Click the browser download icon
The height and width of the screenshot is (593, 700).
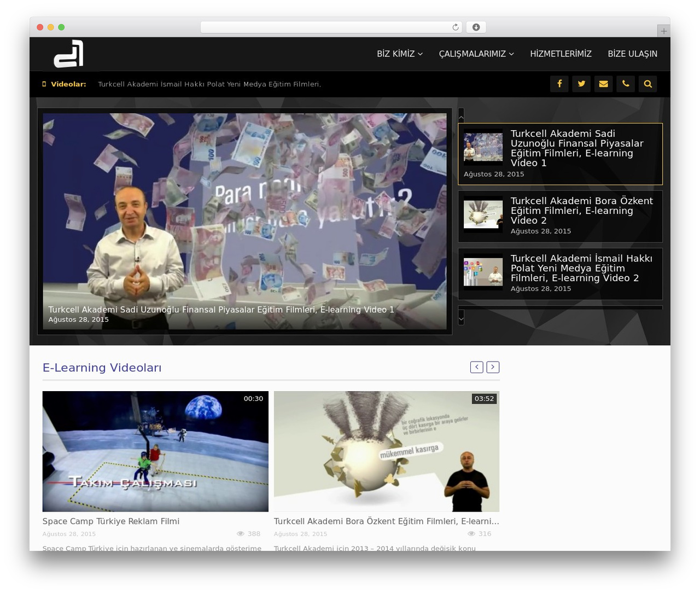click(476, 27)
